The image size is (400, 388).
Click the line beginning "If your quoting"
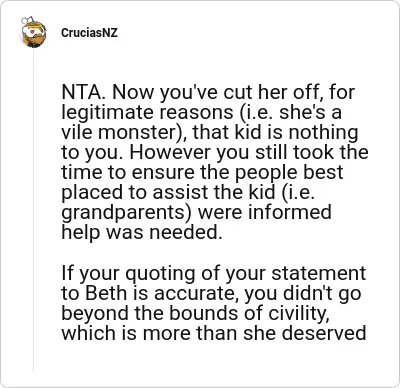click(x=214, y=273)
